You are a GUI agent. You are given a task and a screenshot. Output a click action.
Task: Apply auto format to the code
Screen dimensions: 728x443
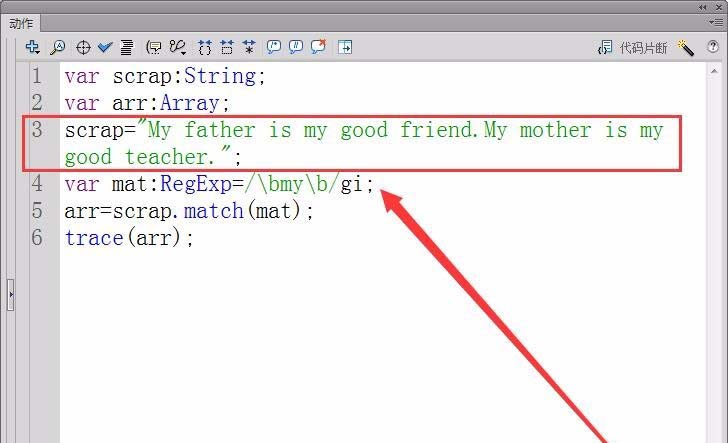click(127, 47)
